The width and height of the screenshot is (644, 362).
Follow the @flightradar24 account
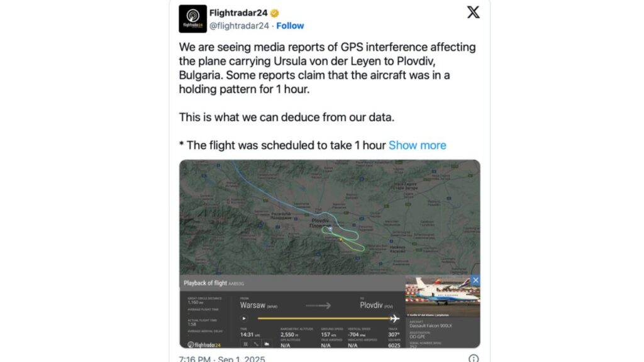coord(290,26)
